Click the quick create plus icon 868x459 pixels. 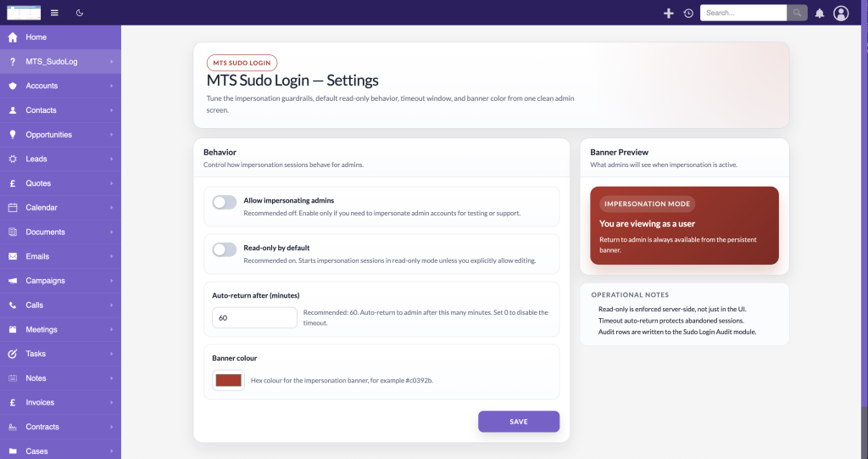(x=669, y=13)
